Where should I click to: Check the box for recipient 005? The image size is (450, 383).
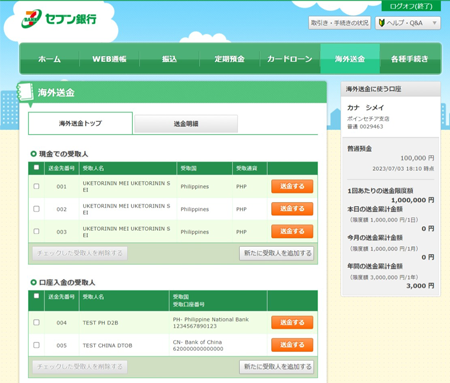(36, 345)
